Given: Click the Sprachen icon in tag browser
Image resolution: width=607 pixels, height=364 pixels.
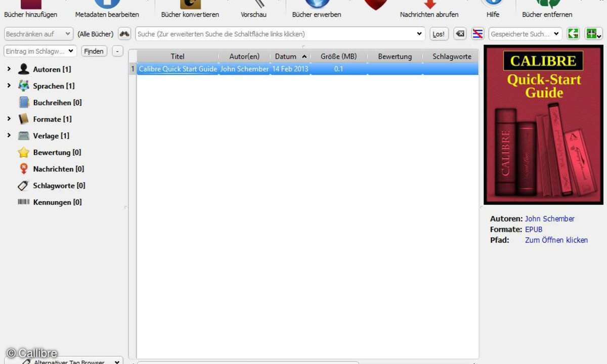Looking at the screenshot, I should (x=24, y=86).
